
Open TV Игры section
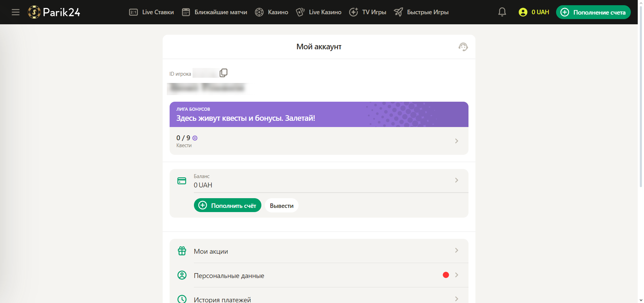(x=368, y=12)
